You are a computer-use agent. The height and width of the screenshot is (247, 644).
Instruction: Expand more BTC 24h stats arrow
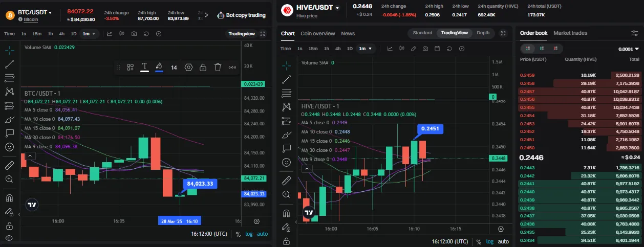(x=206, y=15)
